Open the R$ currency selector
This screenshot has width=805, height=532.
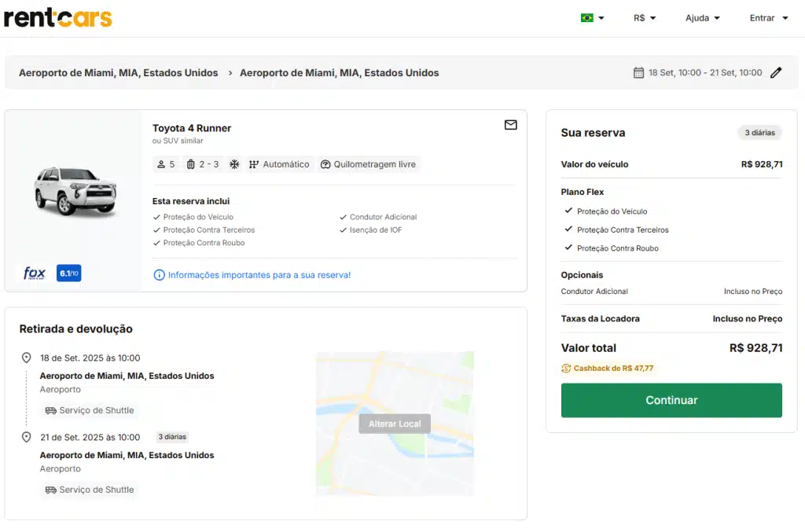coord(643,17)
